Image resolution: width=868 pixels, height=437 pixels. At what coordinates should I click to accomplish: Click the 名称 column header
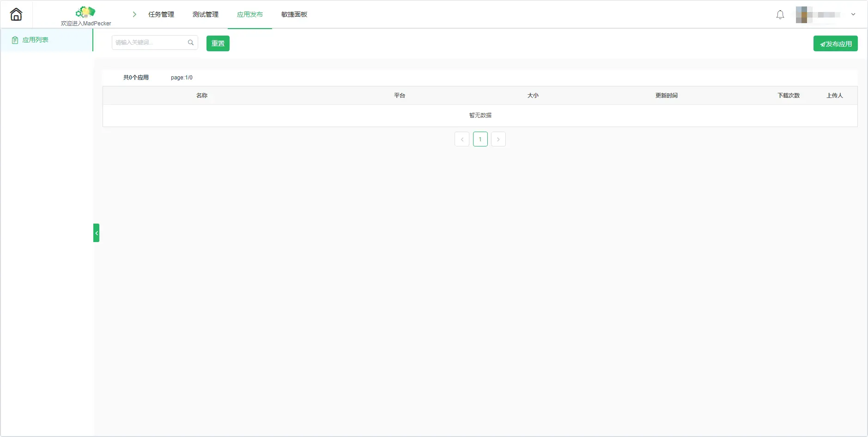point(202,96)
